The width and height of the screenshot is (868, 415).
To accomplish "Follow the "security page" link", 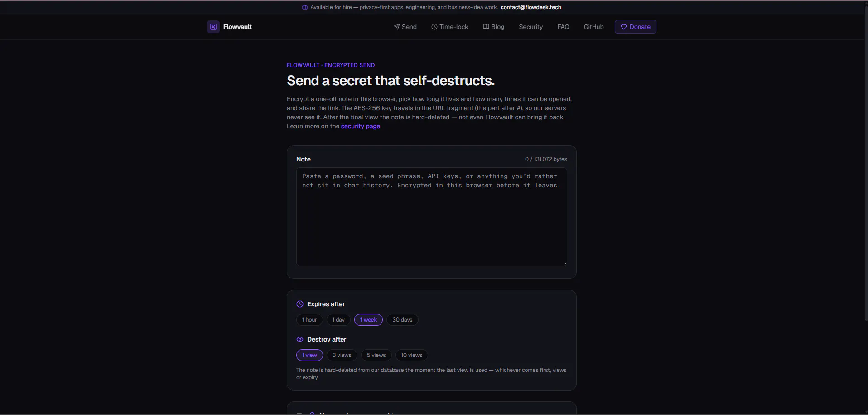I will click(x=361, y=126).
